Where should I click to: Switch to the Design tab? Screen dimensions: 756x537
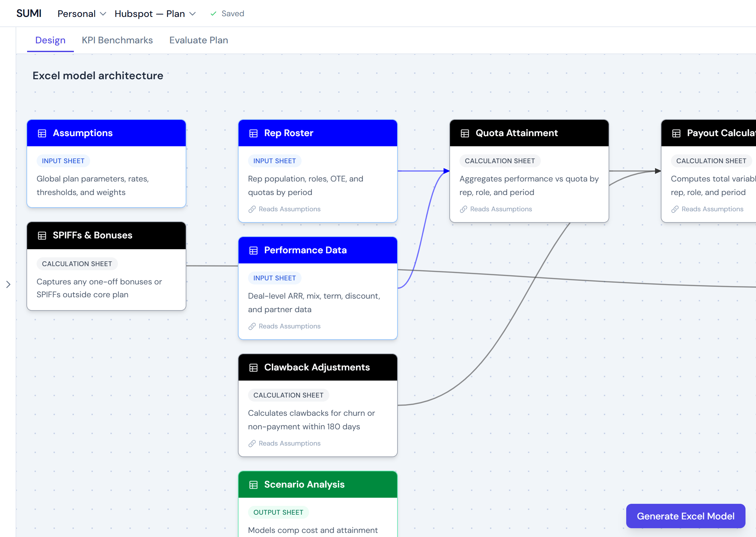[50, 40]
